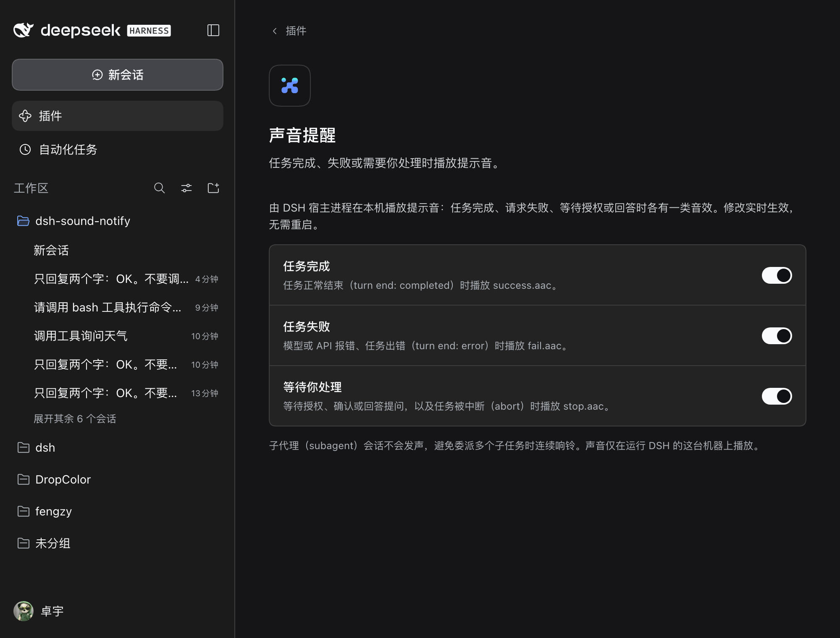840x638 pixels.
Task: Click the 工作区 section label
Action: tap(31, 188)
